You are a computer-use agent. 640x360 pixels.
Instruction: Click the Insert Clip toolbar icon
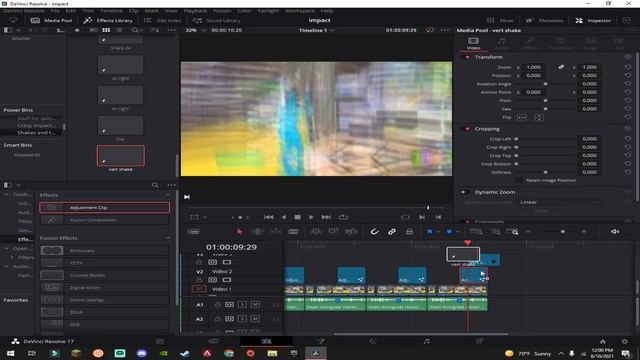(x=316, y=231)
